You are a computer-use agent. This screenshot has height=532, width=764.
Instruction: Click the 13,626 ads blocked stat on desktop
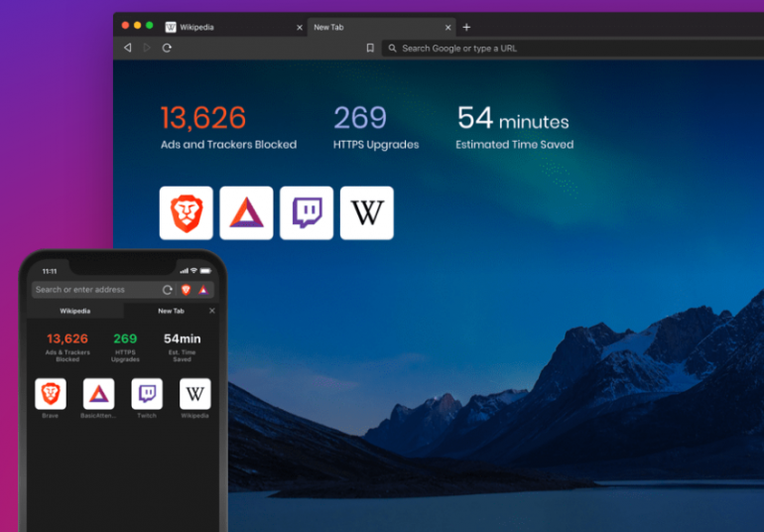(x=228, y=127)
